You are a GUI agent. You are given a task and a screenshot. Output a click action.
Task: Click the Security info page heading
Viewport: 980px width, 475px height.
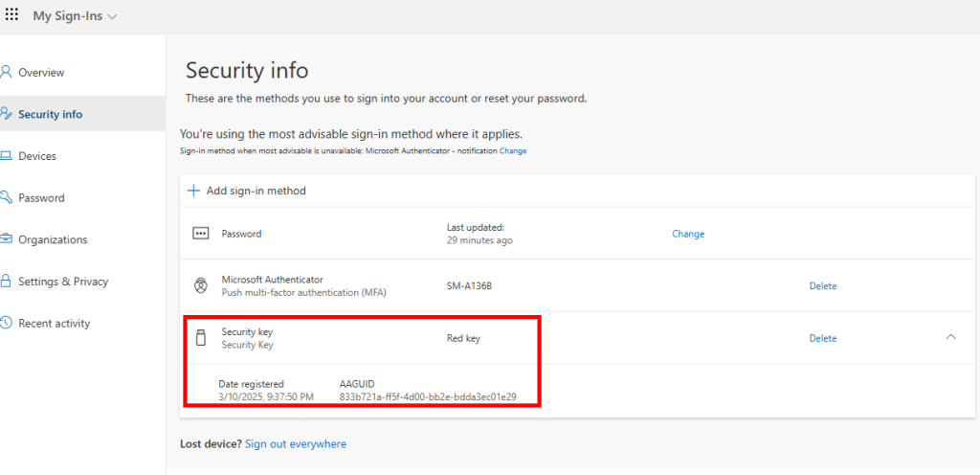(x=247, y=70)
